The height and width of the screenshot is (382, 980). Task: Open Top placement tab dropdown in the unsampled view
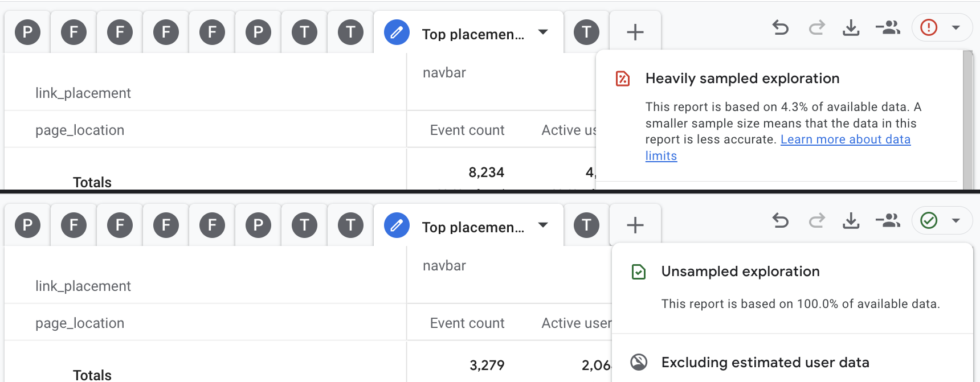[543, 225]
